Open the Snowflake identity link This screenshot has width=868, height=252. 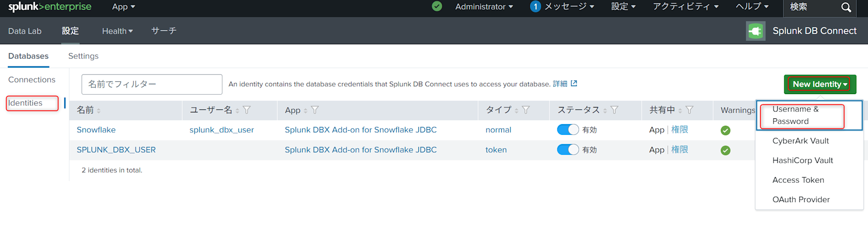(96, 130)
